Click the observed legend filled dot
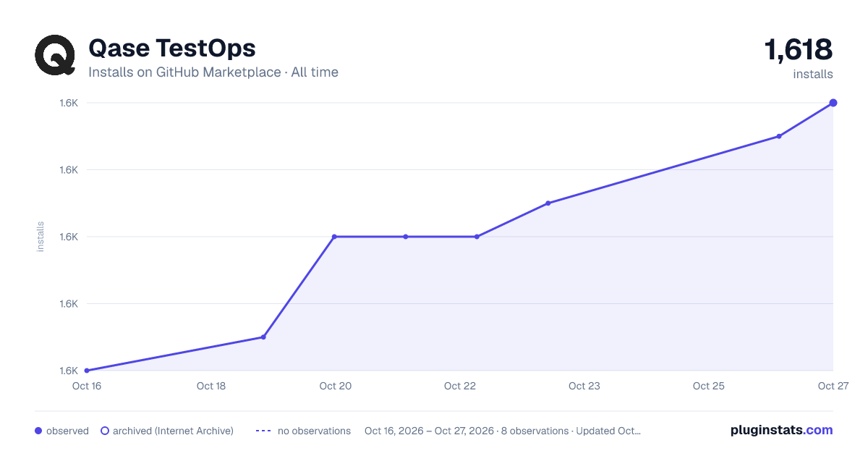 [x=38, y=431]
